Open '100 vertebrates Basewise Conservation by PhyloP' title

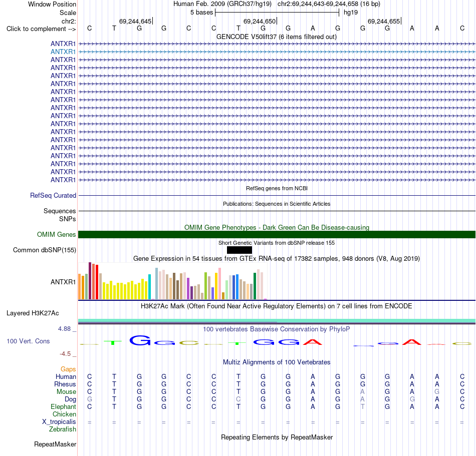(277, 329)
